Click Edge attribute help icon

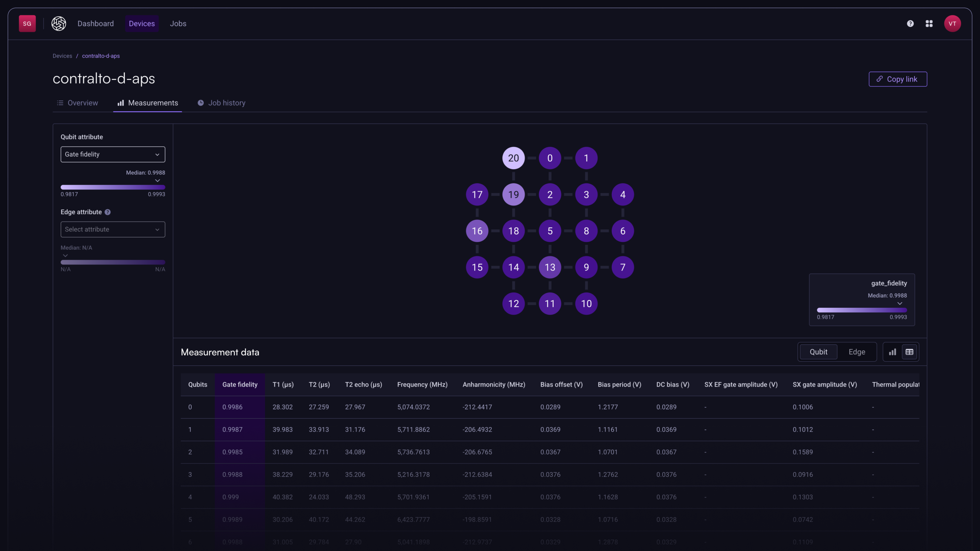[x=108, y=212]
